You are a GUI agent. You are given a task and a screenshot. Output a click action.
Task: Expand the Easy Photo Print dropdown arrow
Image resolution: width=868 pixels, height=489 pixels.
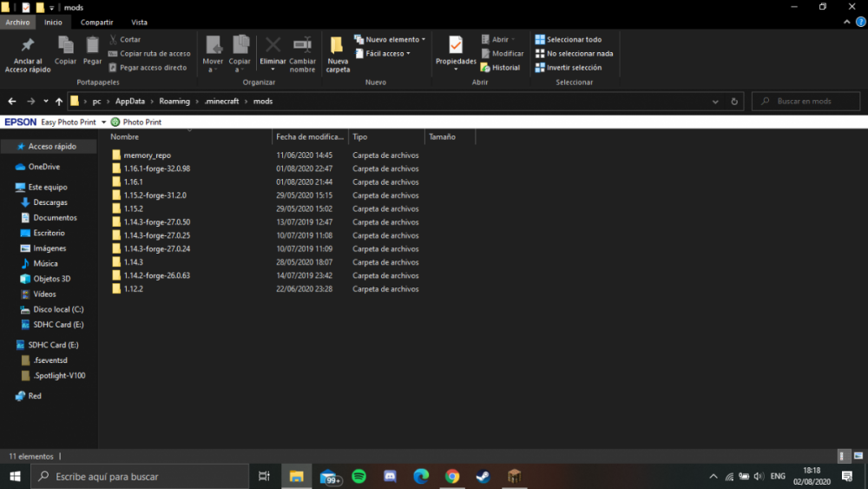point(103,122)
